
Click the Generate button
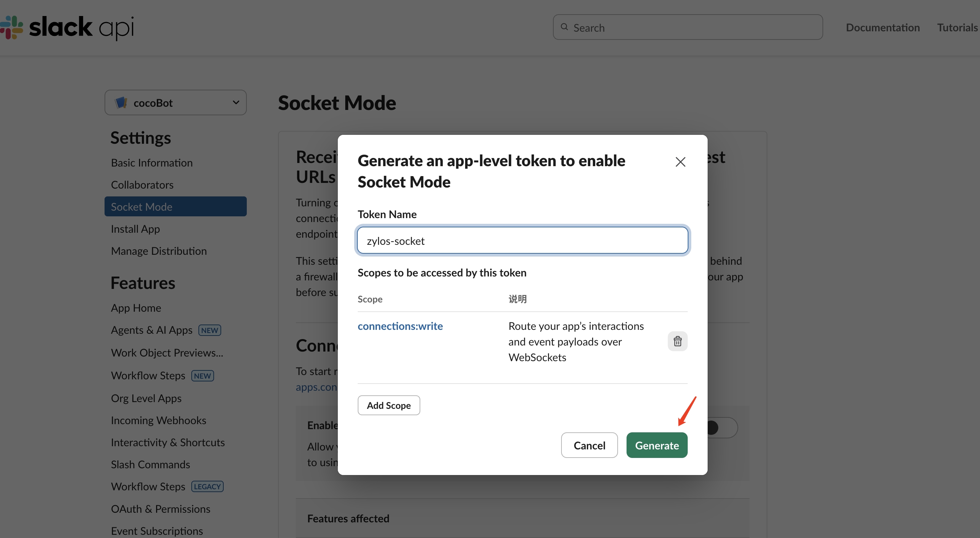click(x=657, y=445)
